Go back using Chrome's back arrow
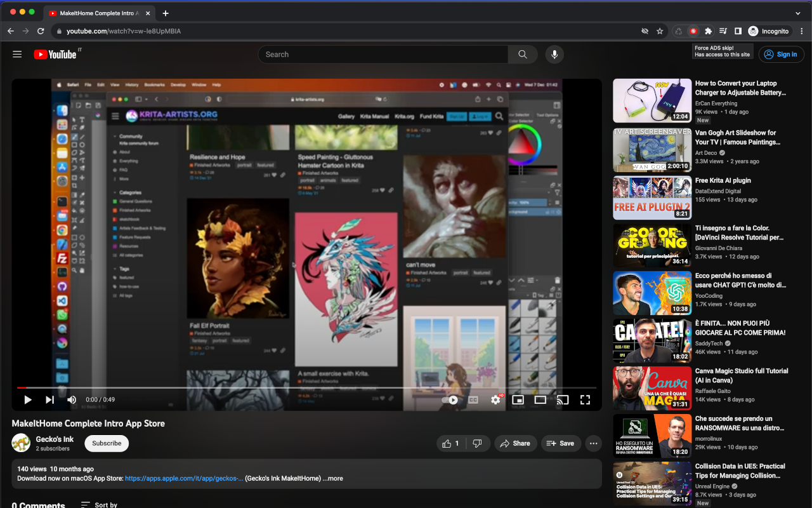The height and width of the screenshot is (508, 812). coord(11,30)
